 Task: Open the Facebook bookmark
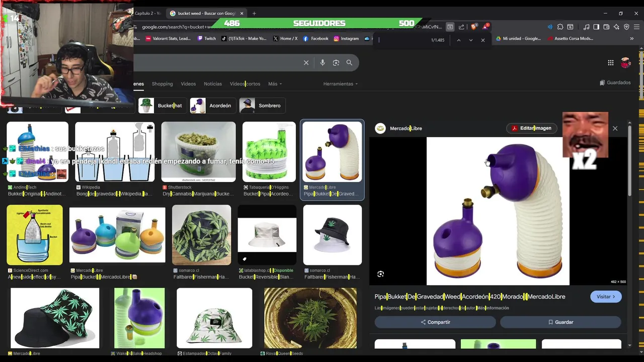tap(315, 38)
